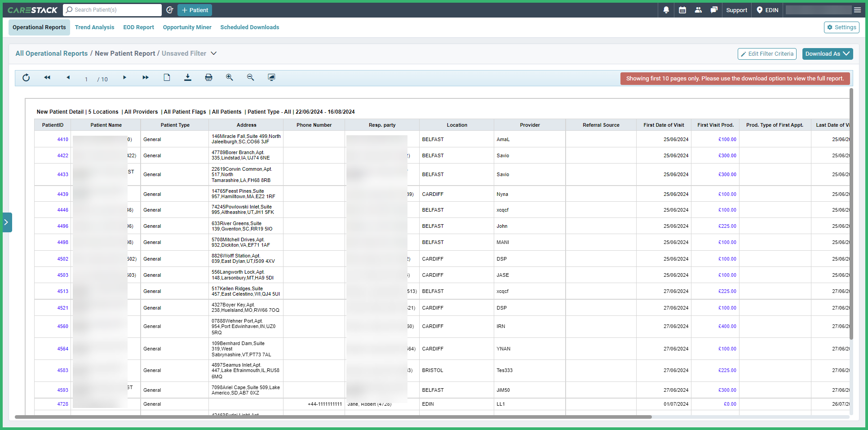This screenshot has width=868, height=430.
Task: Zoom out of the report
Action: (x=251, y=77)
